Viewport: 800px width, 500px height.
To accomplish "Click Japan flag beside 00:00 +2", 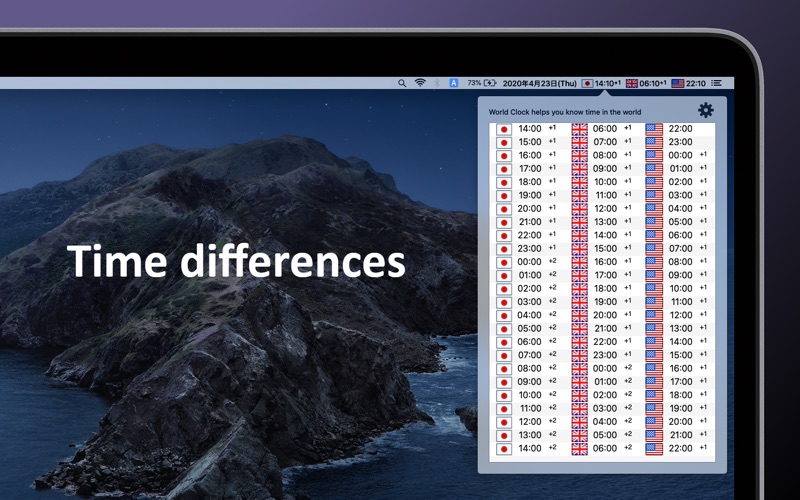I will point(504,262).
